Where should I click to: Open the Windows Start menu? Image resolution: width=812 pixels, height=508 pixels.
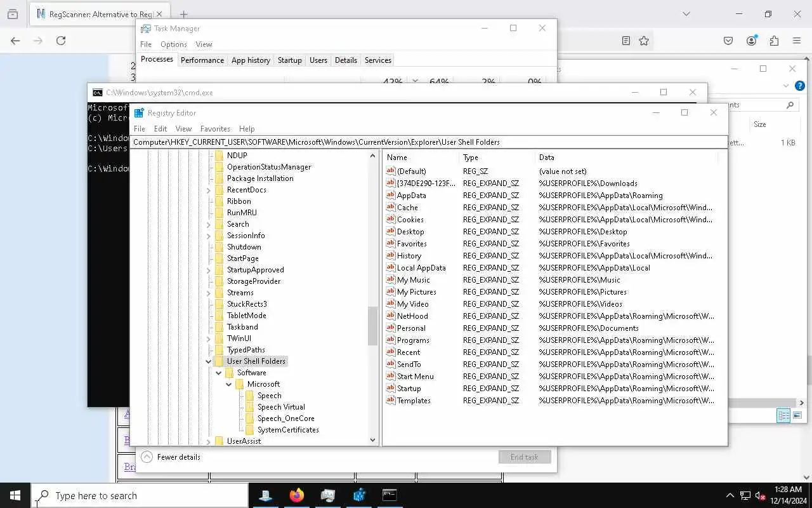point(15,495)
